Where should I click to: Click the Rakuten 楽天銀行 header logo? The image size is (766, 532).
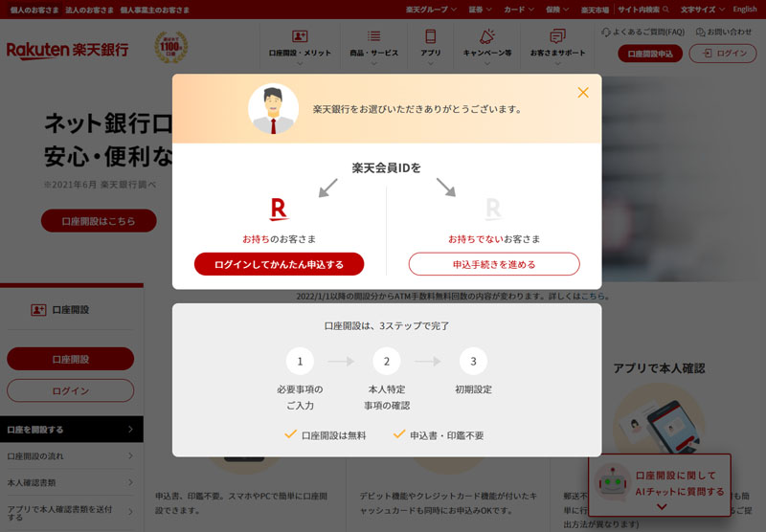click(67, 50)
